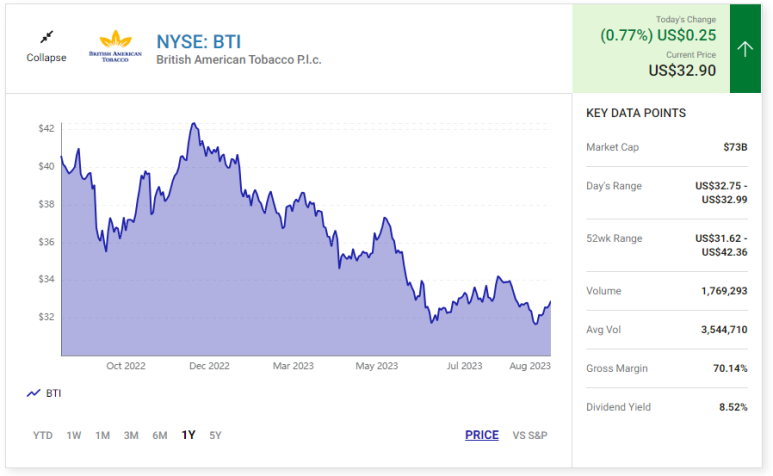Screen dimensions: 773x476
Task: Click the Collapse label
Action: click(x=46, y=58)
